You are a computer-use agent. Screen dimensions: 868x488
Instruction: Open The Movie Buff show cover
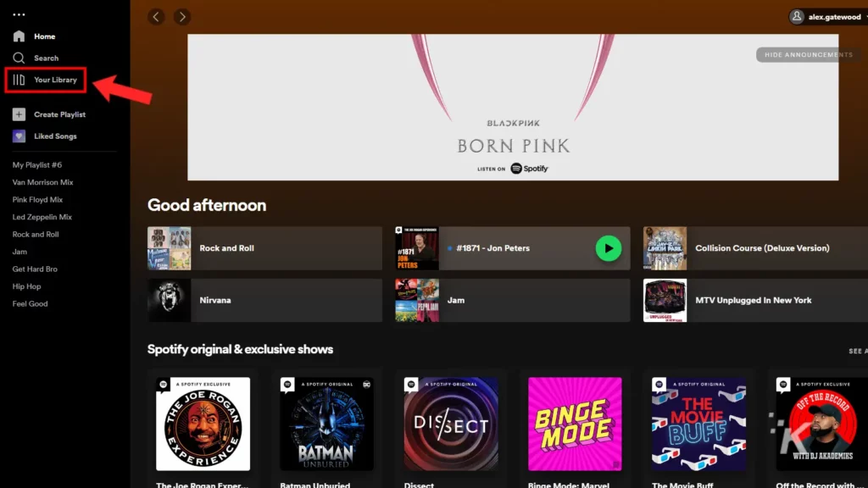698,424
